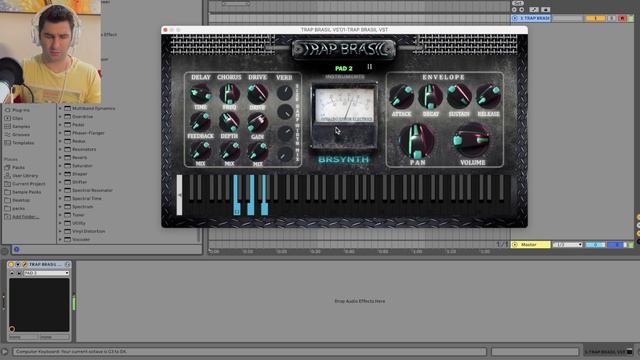Open the Grooves browser category
Screen dimensions: 640x360
click(x=17, y=135)
